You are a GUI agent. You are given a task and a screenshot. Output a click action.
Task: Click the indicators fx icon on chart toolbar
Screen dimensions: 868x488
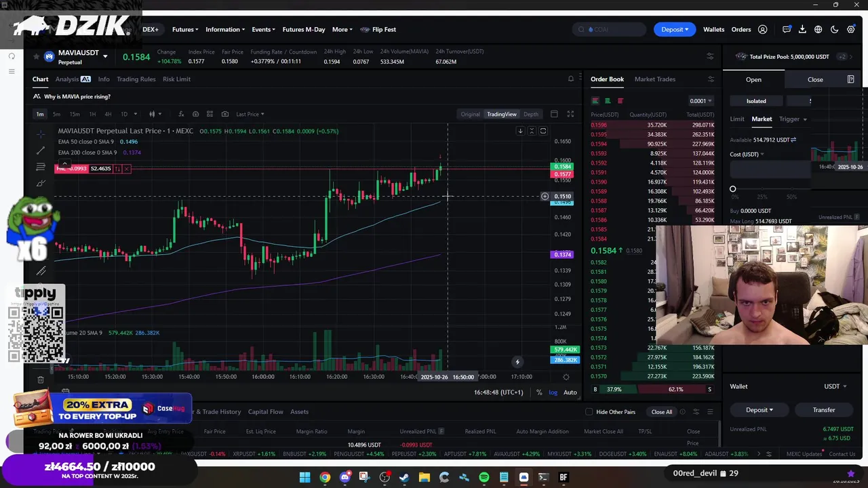(x=181, y=114)
